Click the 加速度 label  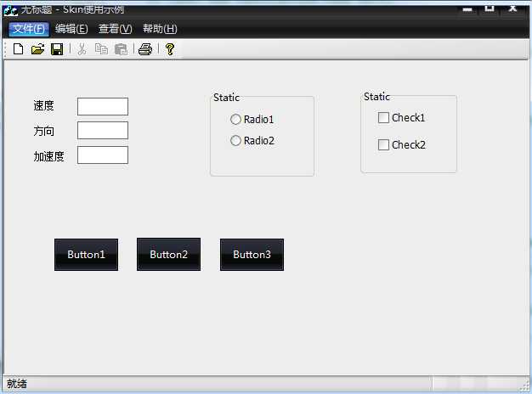48,156
